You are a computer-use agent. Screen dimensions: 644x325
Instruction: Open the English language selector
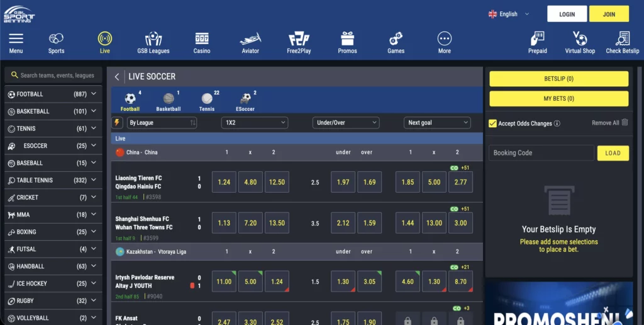pyautogui.click(x=508, y=14)
